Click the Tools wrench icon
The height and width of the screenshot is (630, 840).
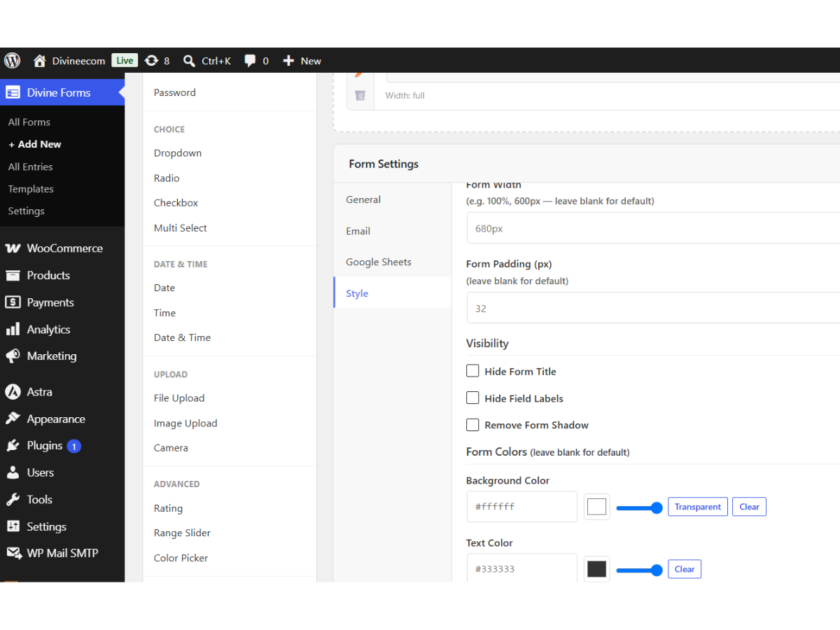click(13, 500)
